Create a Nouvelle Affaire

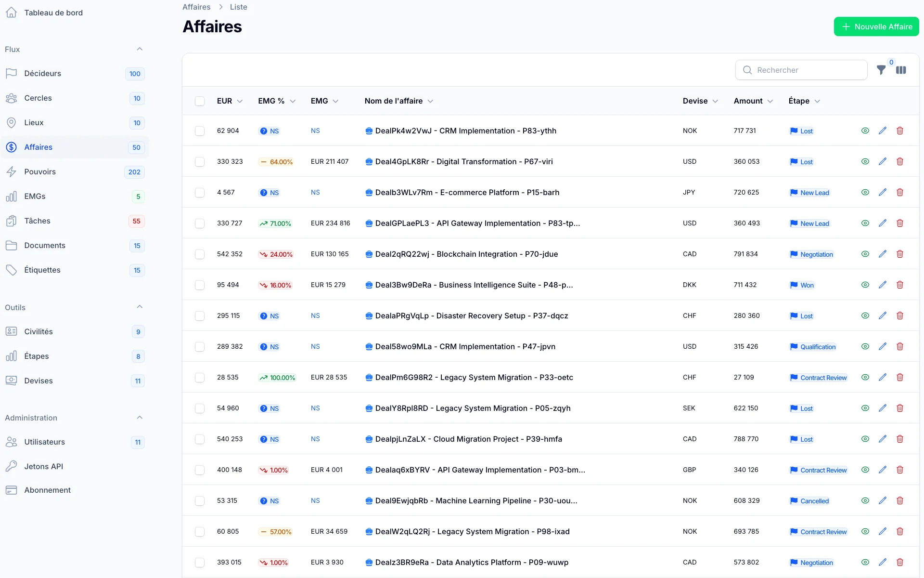tap(876, 26)
